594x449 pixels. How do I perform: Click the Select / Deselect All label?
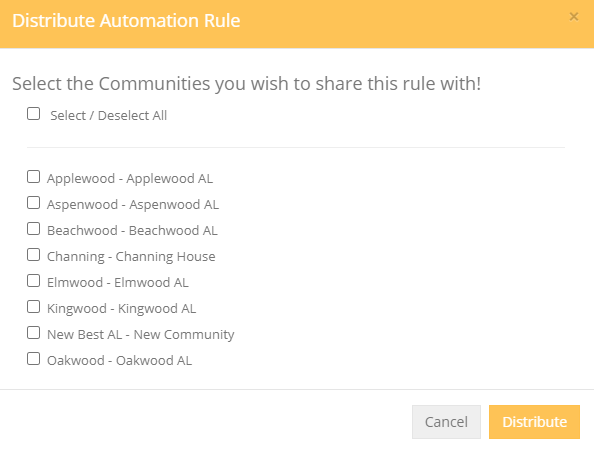pyautogui.click(x=108, y=116)
